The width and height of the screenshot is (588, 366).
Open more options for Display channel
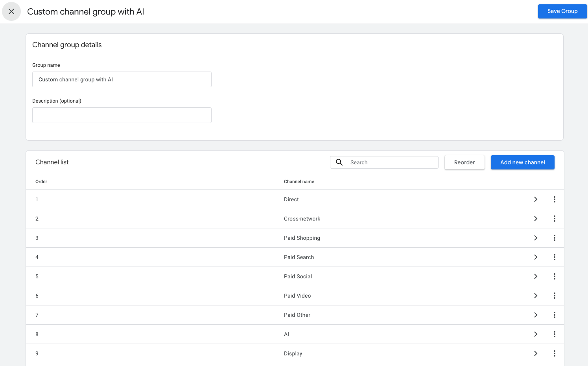point(555,353)
